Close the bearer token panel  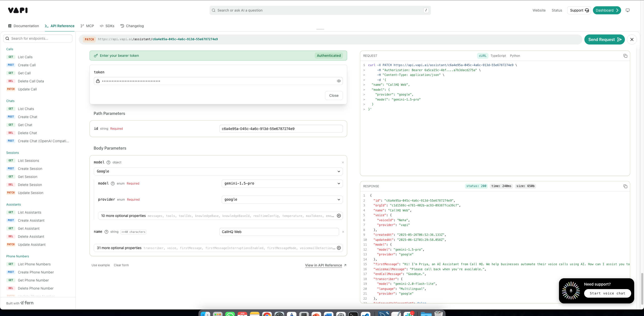pyautogui.click(x=334, y=96)
